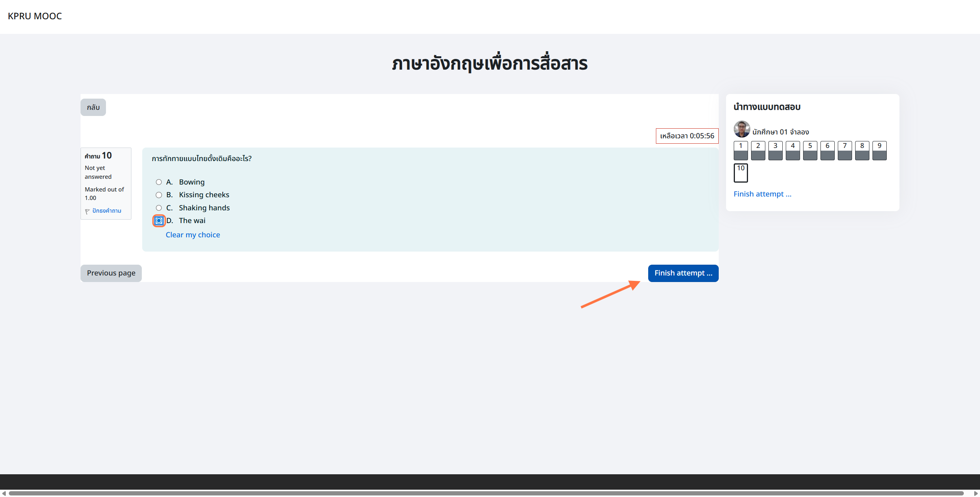Click the 'Not yet answered' status text
The width and height of the screenshot is (980, 497).
(x=98, y=172)
